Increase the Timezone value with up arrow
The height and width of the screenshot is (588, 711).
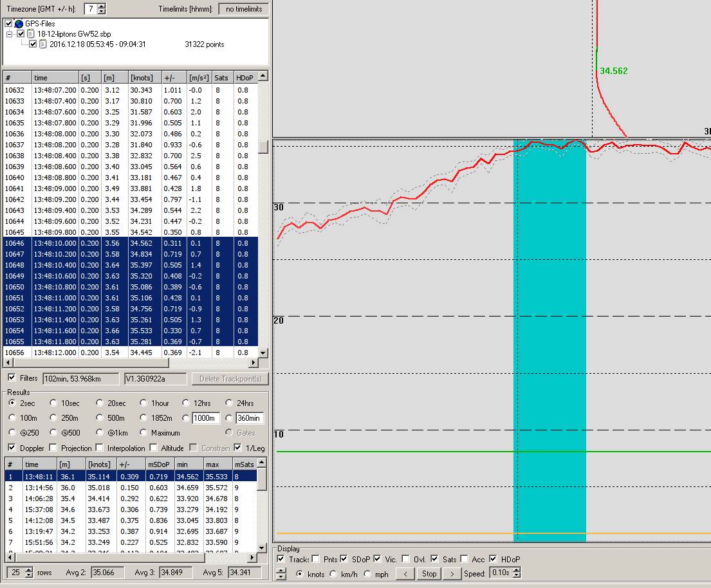(x=102, y=6)
